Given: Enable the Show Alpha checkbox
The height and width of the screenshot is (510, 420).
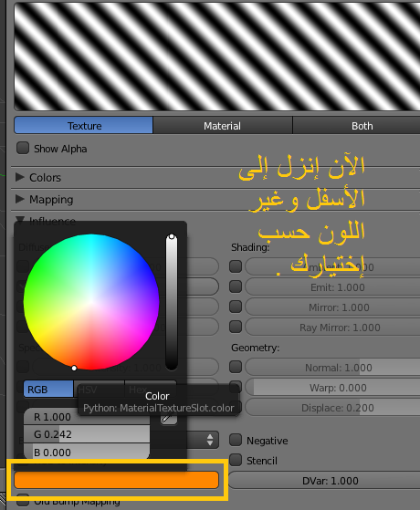Looking at the screenshot, I should pyautogui.click(x=23, y=148).
